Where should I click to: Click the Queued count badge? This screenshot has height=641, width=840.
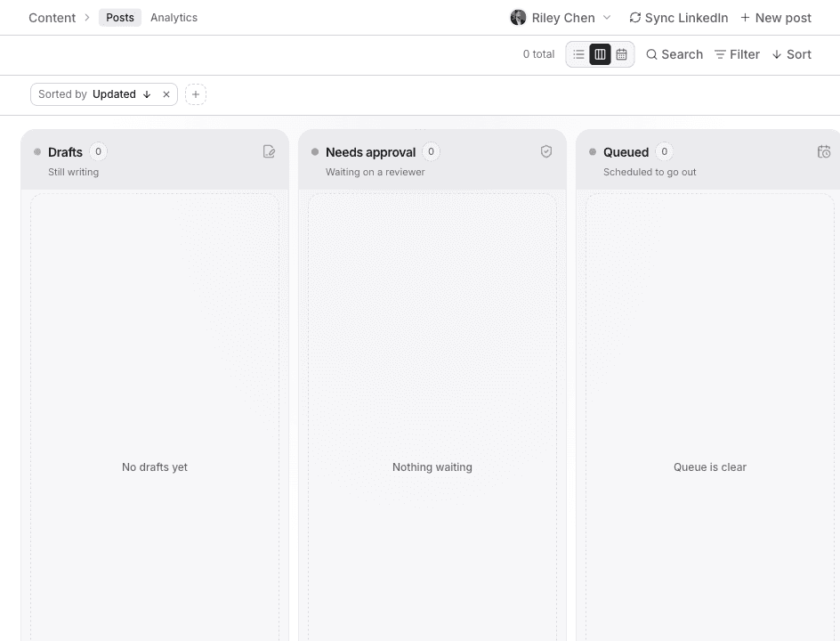(665, 151)
